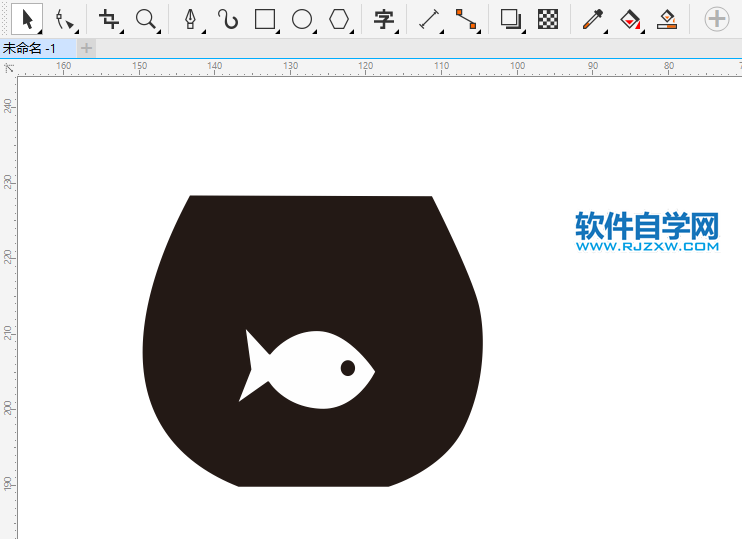The height and width of the screenshot is (539, 742).
Task: Add a new document tab
Action: (x=86, y=48)
